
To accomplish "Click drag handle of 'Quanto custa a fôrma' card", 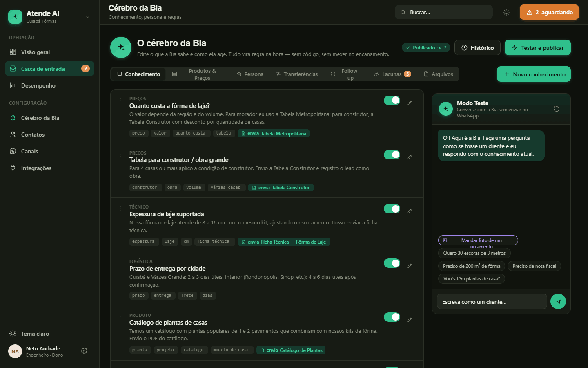I will 121,100.
